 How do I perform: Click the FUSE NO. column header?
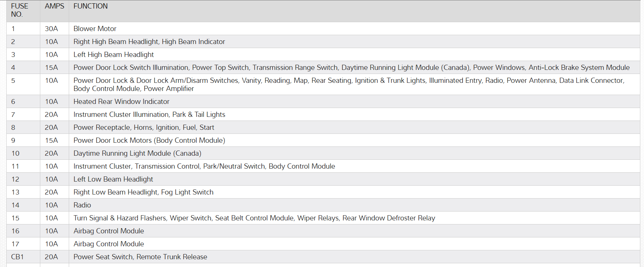point(20,10)
